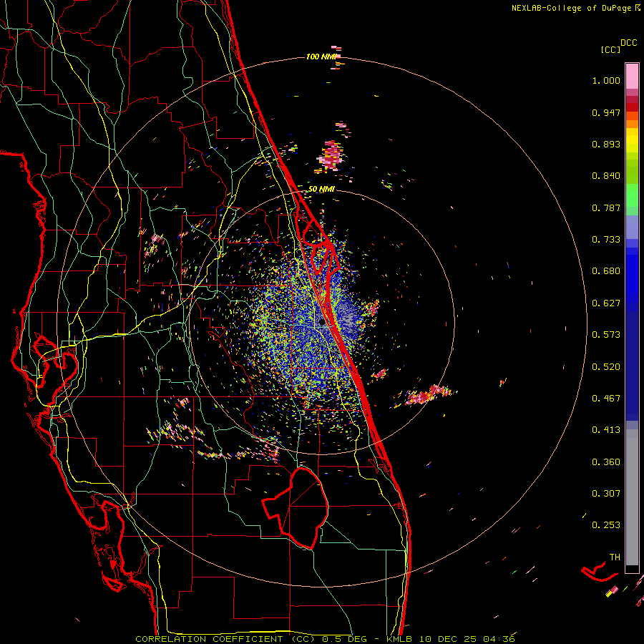
Task: Select the 0.253 scale value
Action: pyautogui.click(x=606, y=525)
